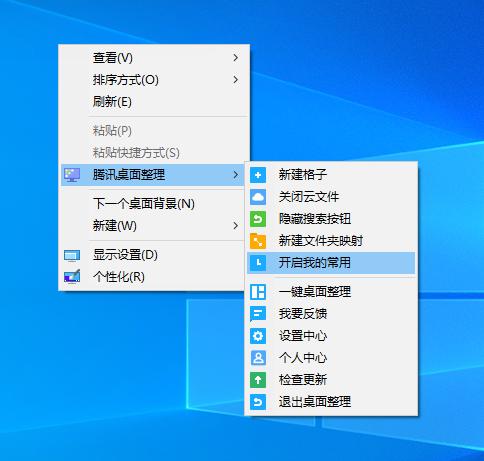Click the display icon beside 显示设置(D)
Screen dimensions: 484x461
point(72,256)
